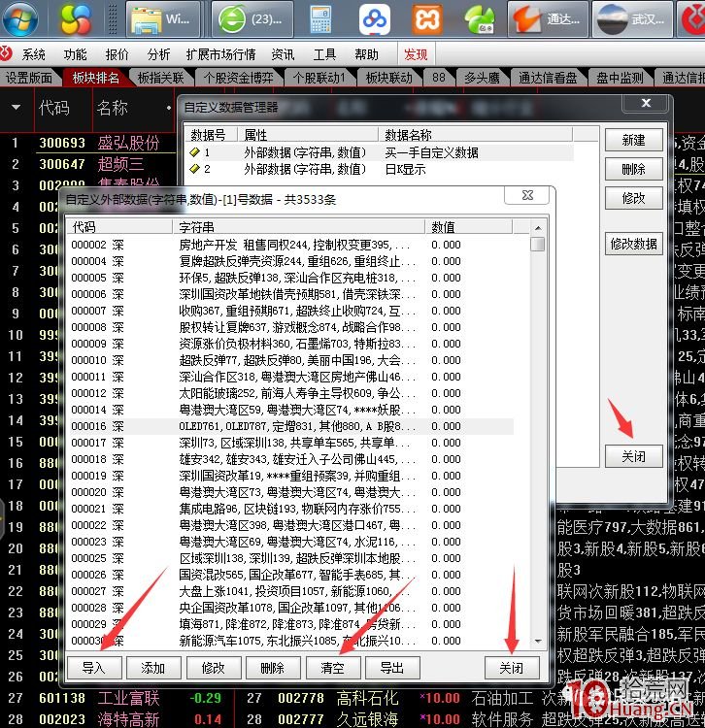Click the data list scrollbar thumb
The height and width of the screenshot is (728, 705).
tap(538, 244)
